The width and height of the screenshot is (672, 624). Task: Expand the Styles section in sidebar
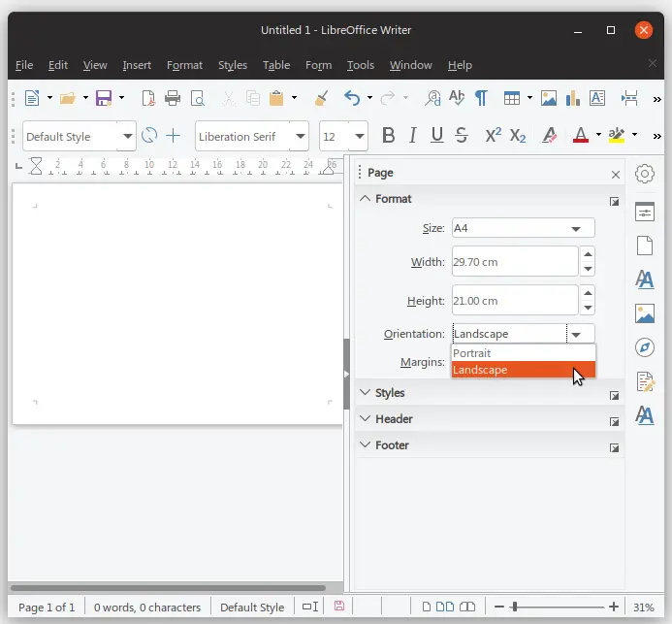click(x=390, y=393)
